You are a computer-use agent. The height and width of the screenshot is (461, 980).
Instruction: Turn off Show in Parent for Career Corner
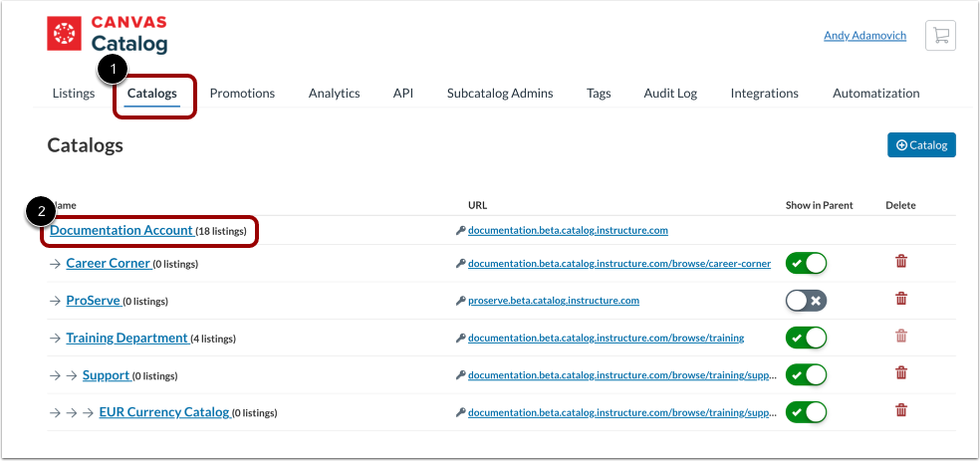pos(807,263)
